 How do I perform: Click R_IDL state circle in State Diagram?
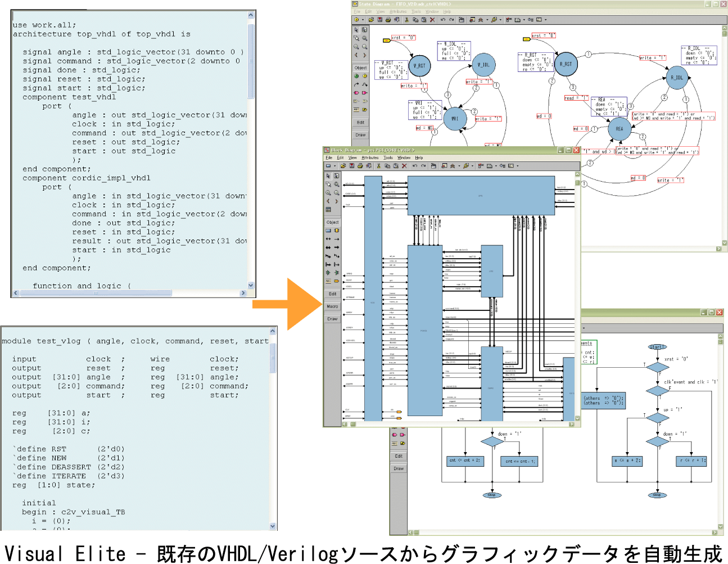[678, 78]
